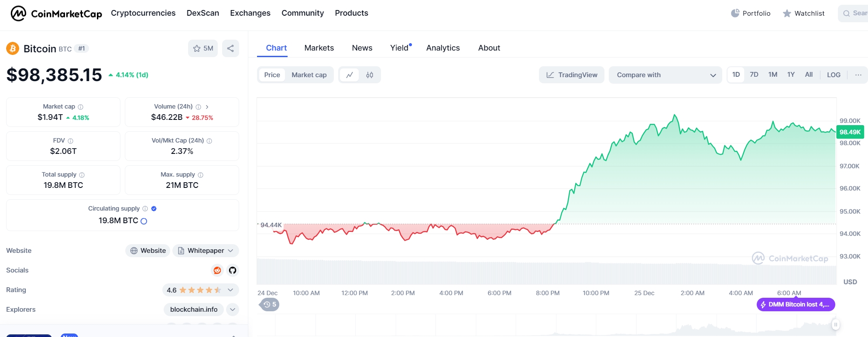
Task: Switch to the Markets tab
Action: (x=319, y=48)
